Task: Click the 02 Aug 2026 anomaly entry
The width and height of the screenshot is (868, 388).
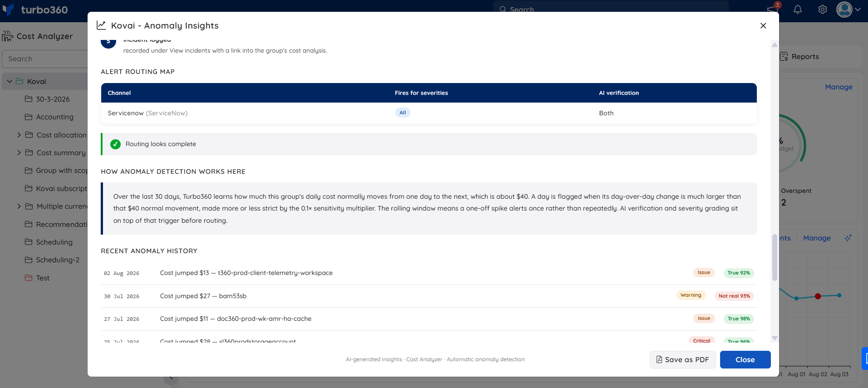Action: 429,273
